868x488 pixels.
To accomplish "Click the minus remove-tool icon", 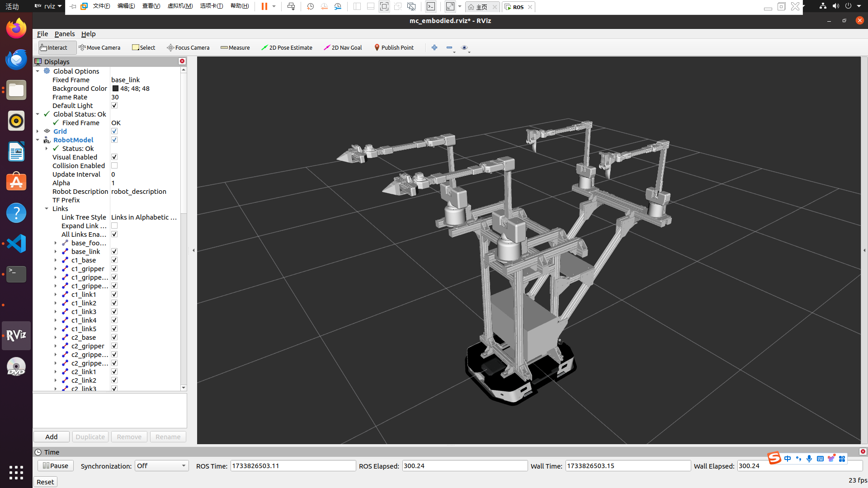I will coord(449,47).
